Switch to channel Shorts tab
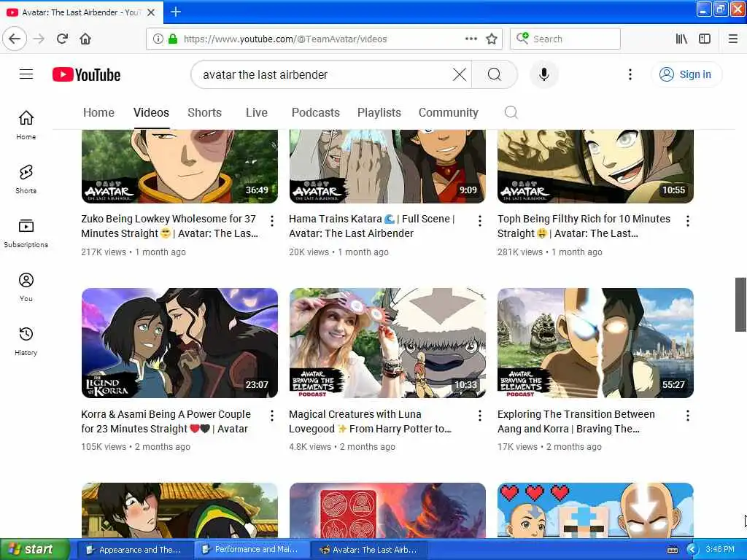This screenshot has height=560, width=747. coord(204,112)
